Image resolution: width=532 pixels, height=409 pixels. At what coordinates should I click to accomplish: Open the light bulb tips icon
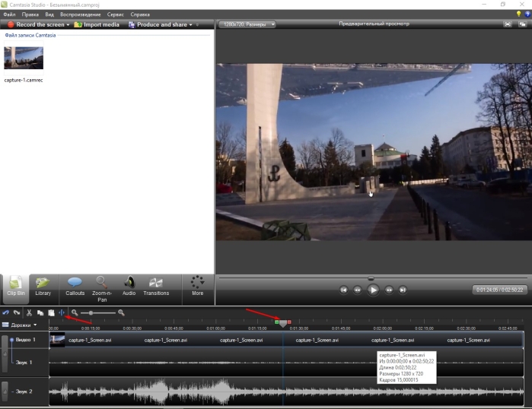(x=518, y=14)
